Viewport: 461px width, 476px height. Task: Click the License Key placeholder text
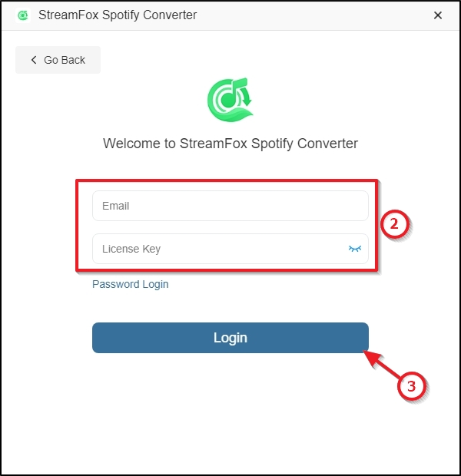pos(131,249)
